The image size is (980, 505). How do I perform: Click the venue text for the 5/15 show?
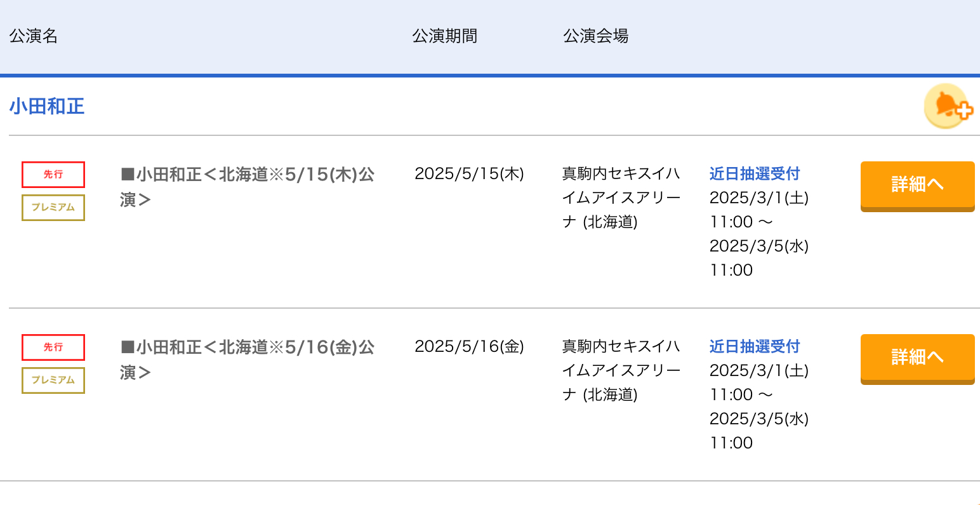621,198
